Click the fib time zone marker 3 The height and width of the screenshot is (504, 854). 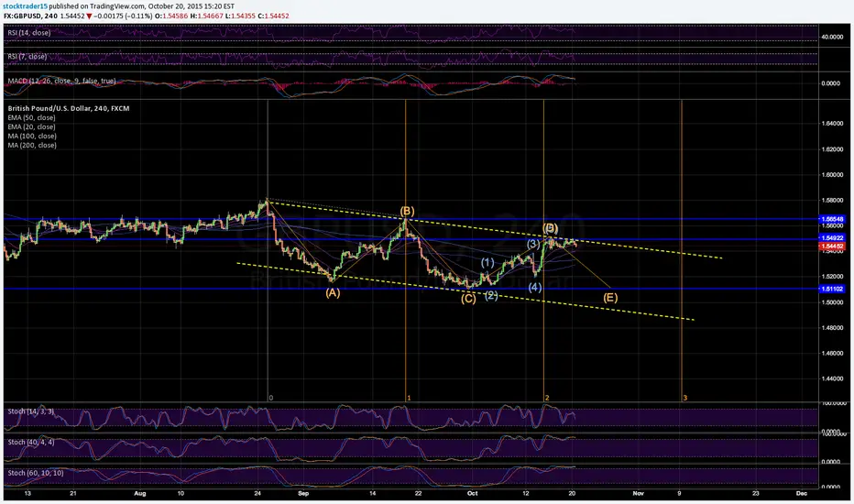coord(685,398)
